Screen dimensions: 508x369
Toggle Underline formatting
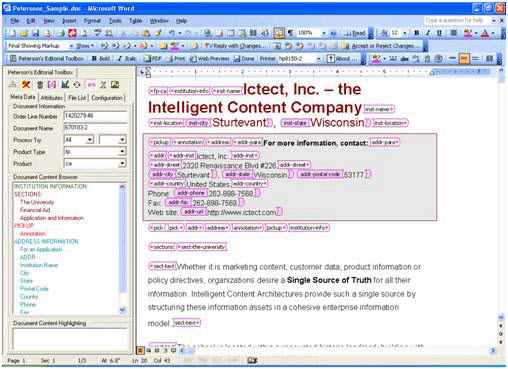[439, 33]
